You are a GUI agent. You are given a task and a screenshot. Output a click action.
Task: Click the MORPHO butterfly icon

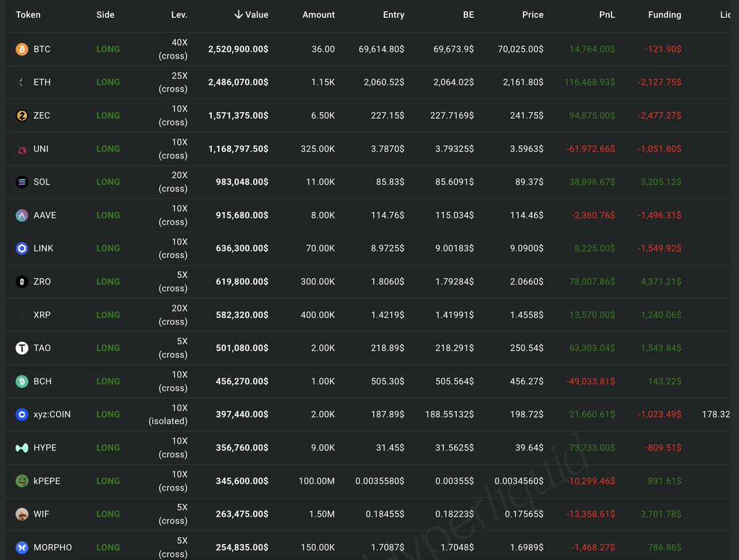tap(22, 547)
